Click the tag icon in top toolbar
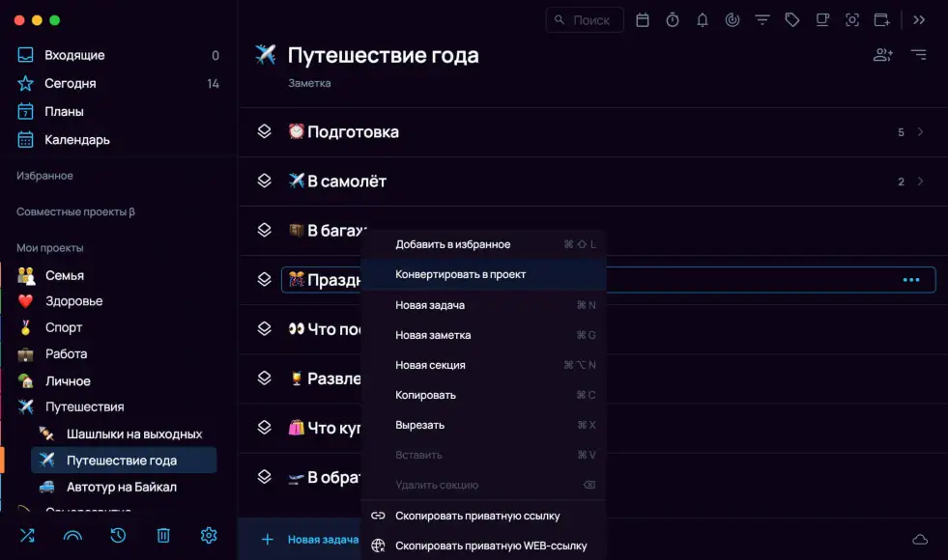This screenshot has height=560, width=948. [x=792, y=19]
